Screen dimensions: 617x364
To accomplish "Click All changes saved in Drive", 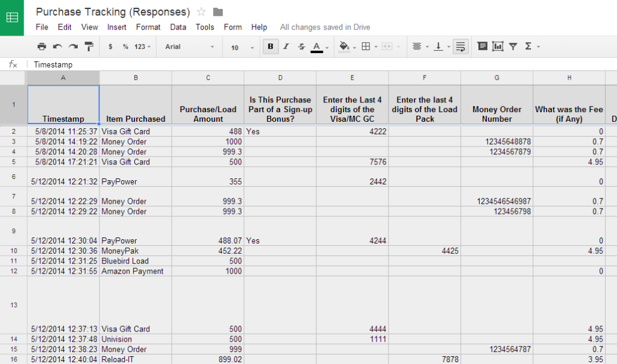I will pyautogui.click(x=325, y=27).
